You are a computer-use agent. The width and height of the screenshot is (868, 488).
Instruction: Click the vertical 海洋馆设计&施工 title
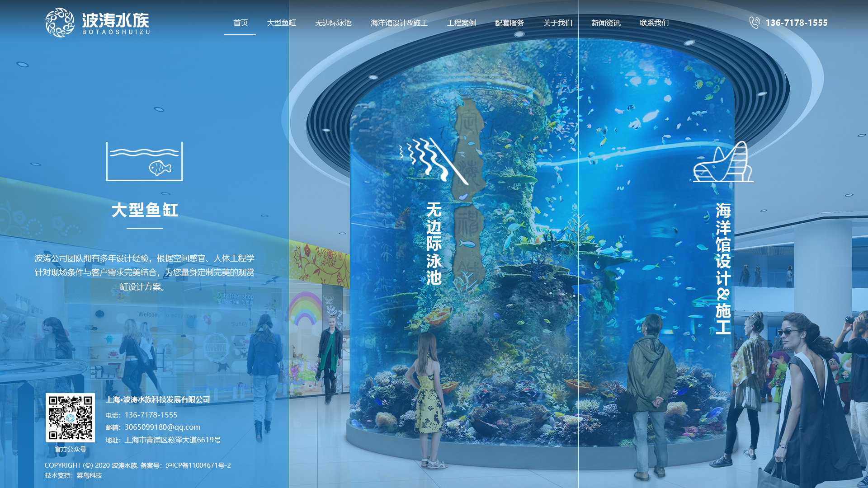coord(723,268)
